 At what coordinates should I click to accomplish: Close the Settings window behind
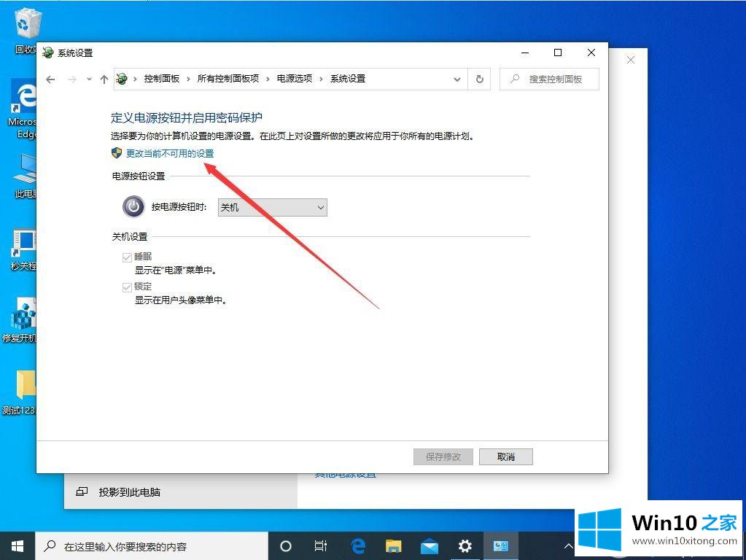(631, 60)
